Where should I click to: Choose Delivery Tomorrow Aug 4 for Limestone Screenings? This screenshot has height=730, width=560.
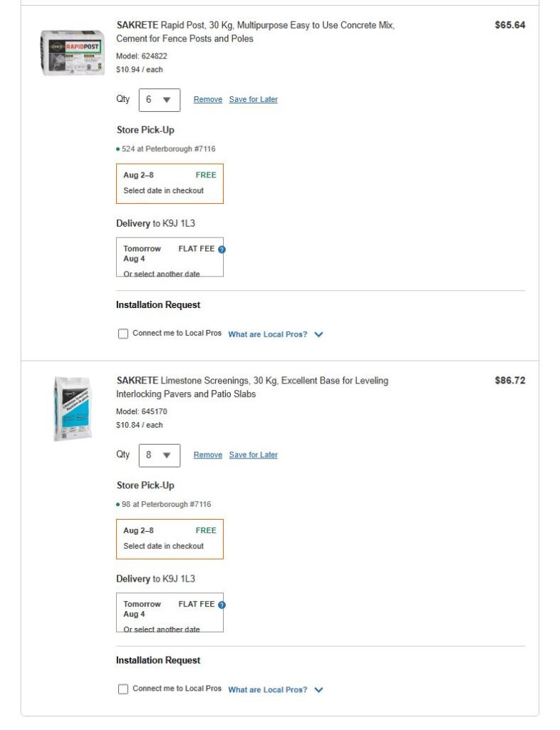(x=170, y=612)
